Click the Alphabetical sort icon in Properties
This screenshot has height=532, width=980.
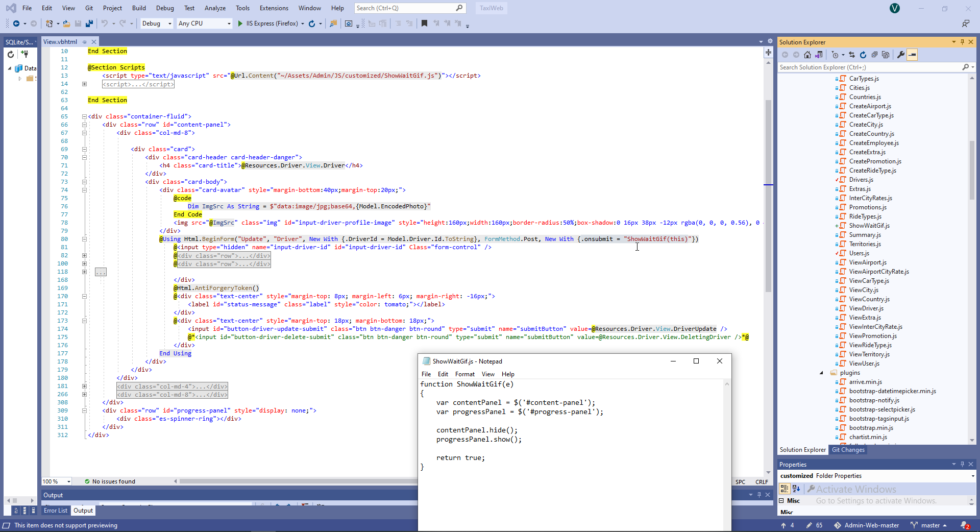point(796,489)
